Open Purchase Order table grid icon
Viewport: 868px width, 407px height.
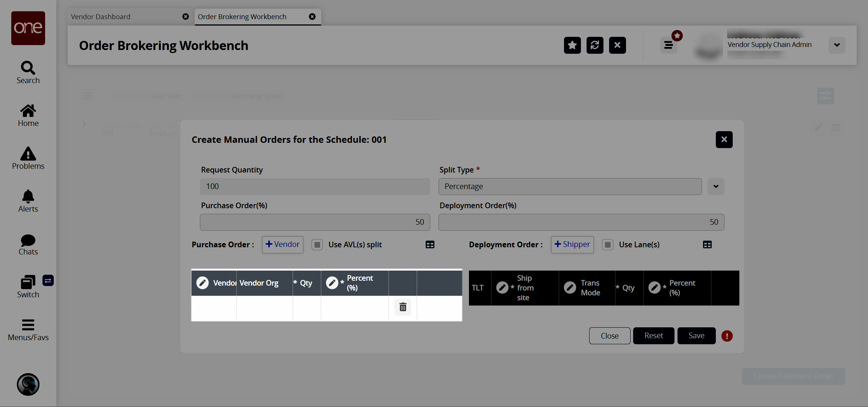(430, 245)
